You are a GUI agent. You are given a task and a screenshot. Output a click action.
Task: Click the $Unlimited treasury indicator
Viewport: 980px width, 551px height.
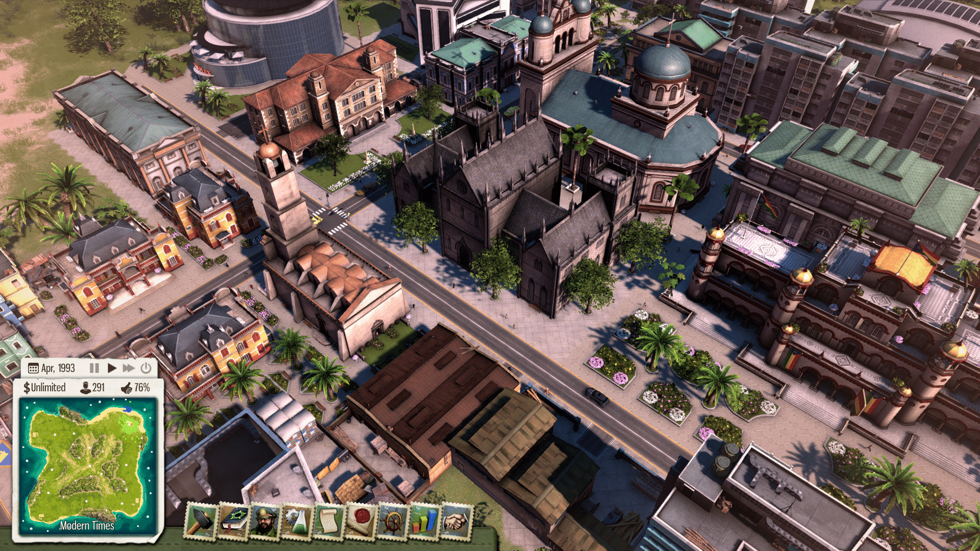tap(44, 387)
